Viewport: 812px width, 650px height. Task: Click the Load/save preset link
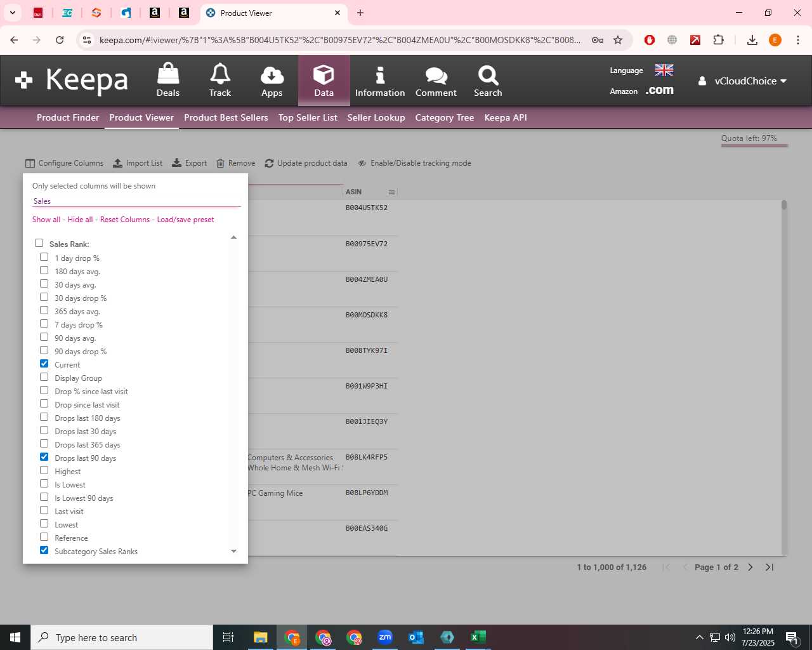click(x=185, y=220)
